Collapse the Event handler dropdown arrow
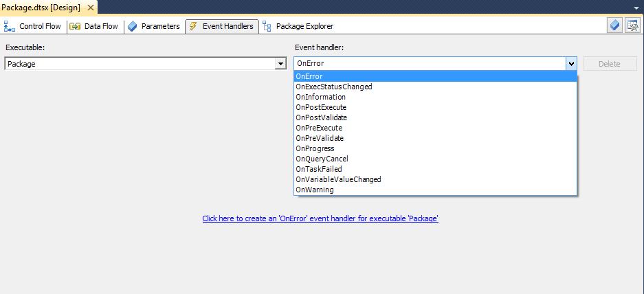The width and height of the screenshot is (644, 294). [570, 64]
